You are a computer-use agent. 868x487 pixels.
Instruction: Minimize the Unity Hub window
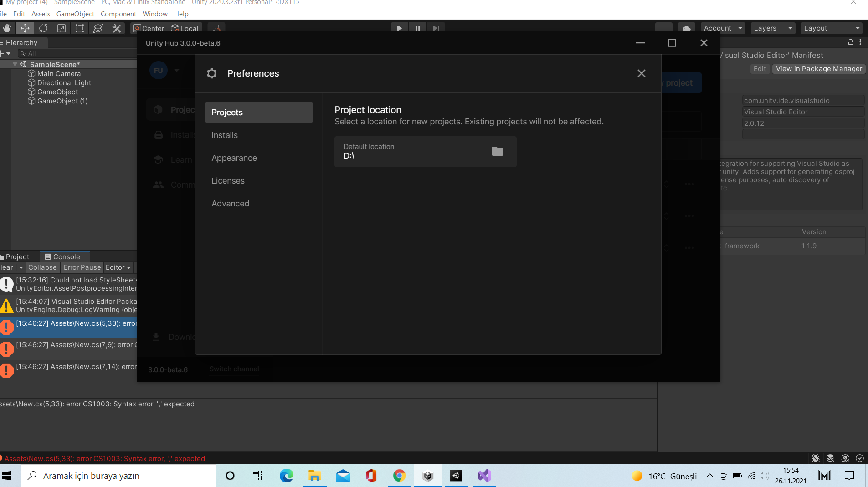point(640,43)
